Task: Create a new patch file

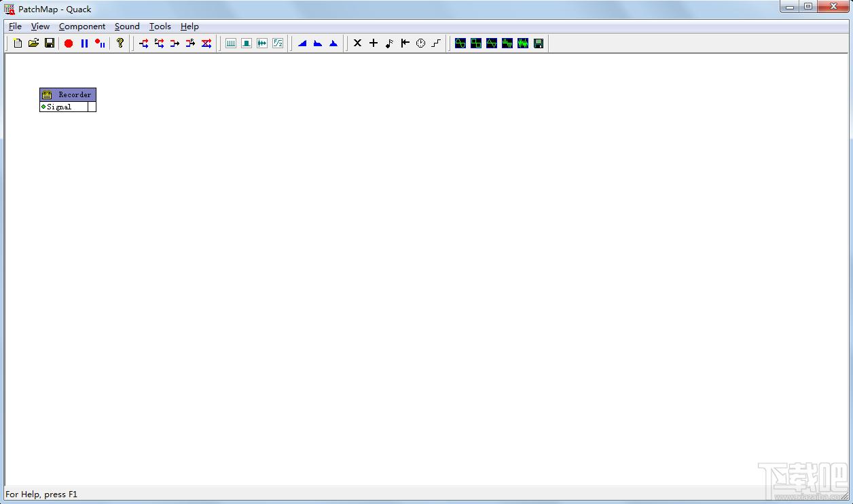Action: tap(18, 43)
